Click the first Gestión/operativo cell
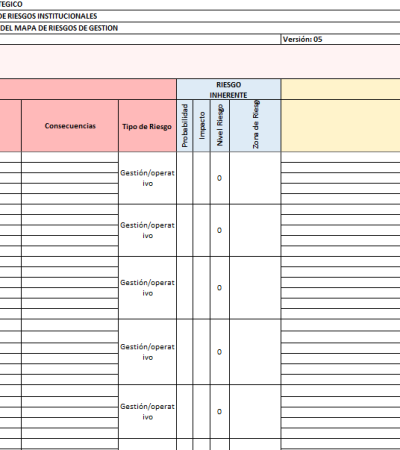The height and width of the screenshot is (450, 400). coord(147,178)
